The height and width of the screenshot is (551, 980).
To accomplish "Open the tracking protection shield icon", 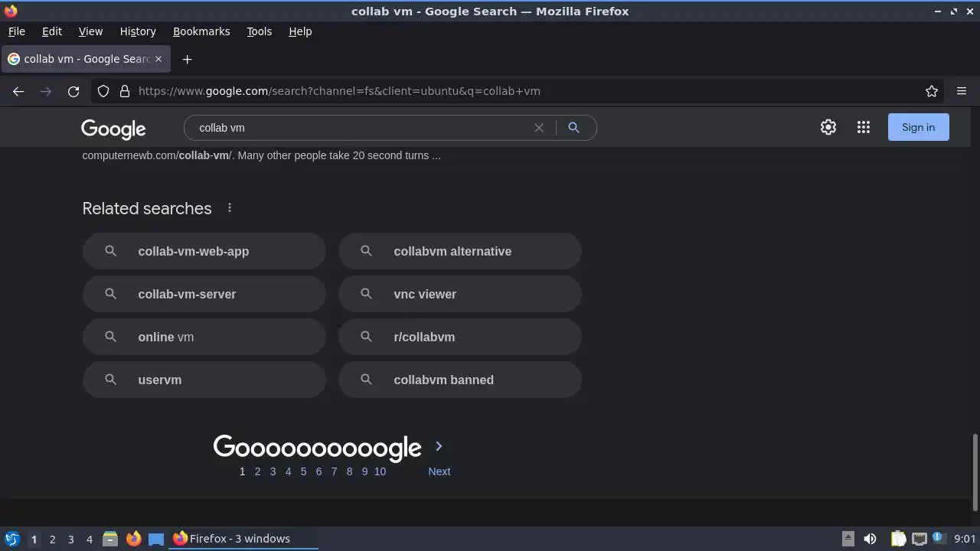I will point(103,91).
